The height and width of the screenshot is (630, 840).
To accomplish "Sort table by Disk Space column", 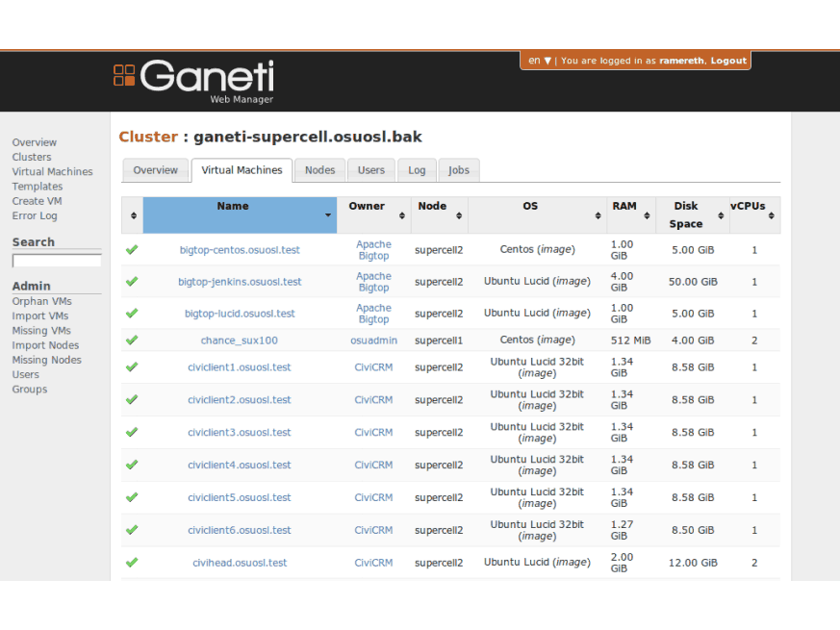I will [692, 214].
